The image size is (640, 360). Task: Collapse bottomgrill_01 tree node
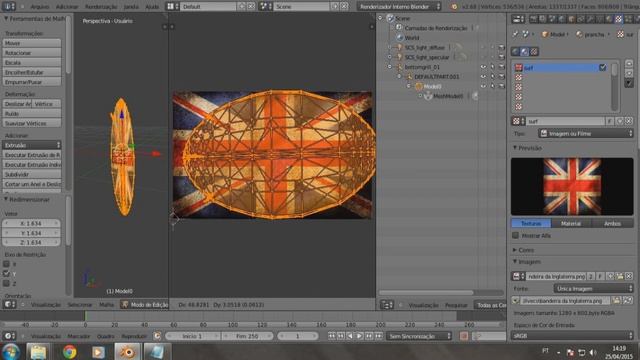pyautogui.click(x=390, y=67)
